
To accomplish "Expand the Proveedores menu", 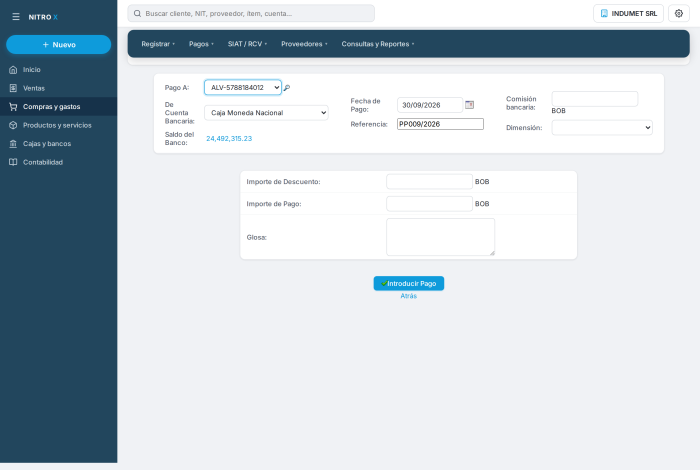I will tap(304, 44).
